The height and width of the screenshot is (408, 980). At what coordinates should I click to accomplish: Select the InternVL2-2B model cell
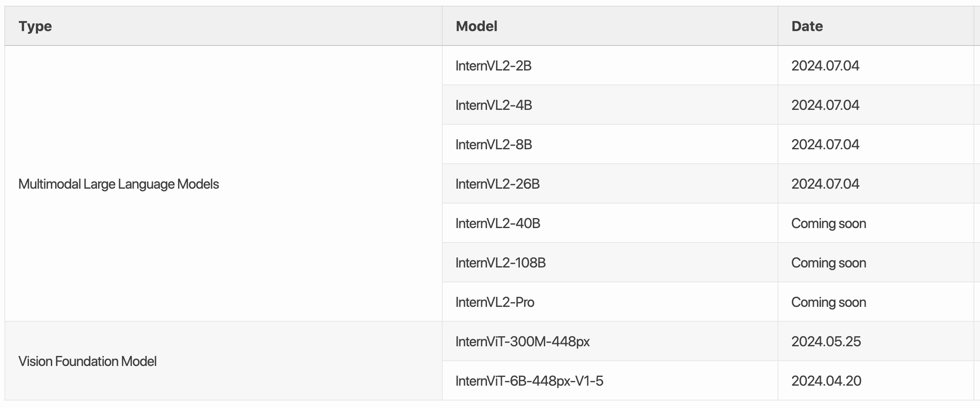click(x=494, y=66)
